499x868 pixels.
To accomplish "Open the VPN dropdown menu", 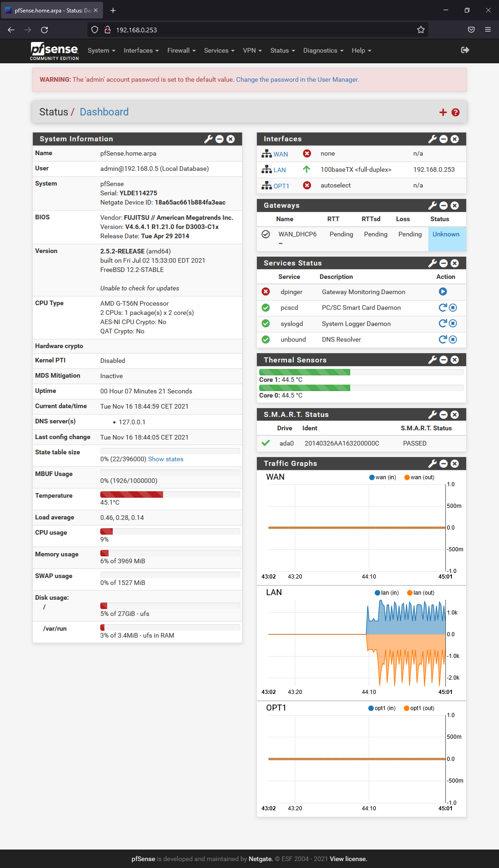I will coord(252,50).
